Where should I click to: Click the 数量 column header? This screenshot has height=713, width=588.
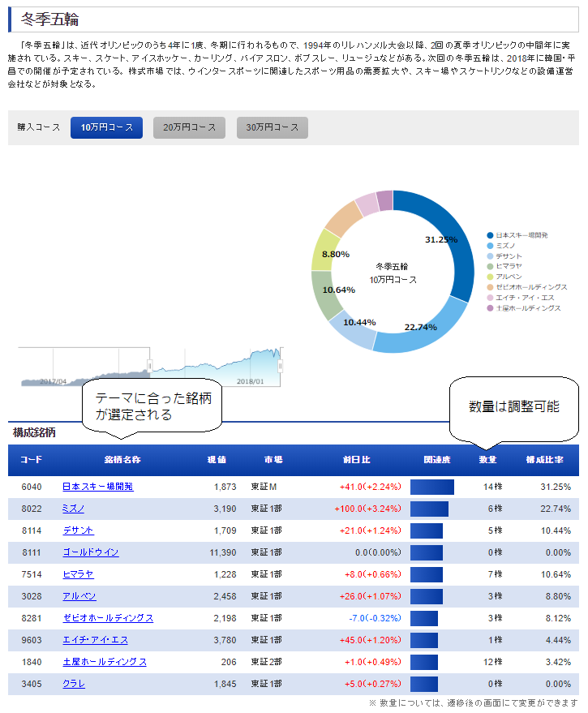[x=487, y=460]
